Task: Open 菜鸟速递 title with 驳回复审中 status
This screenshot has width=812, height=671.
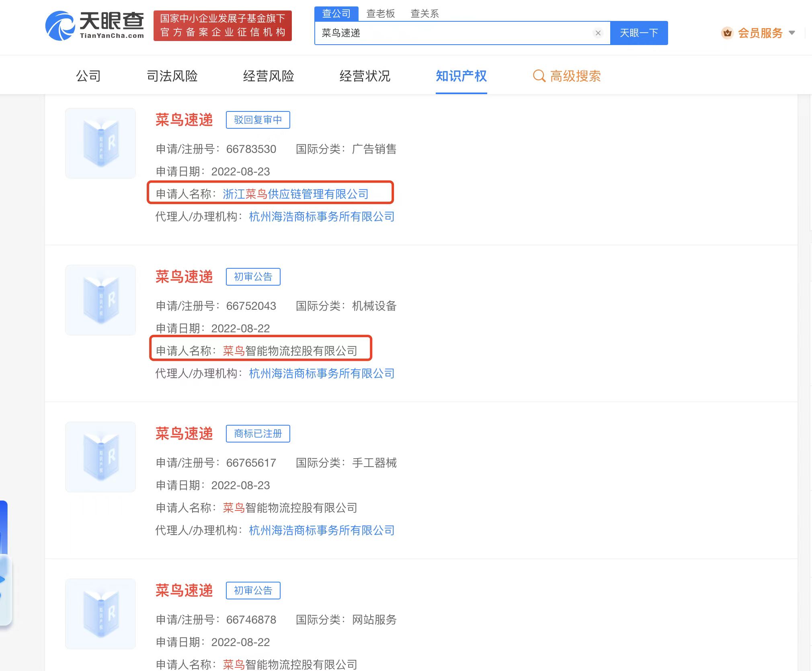Action: pyautogui.click(x=184, y=120)
